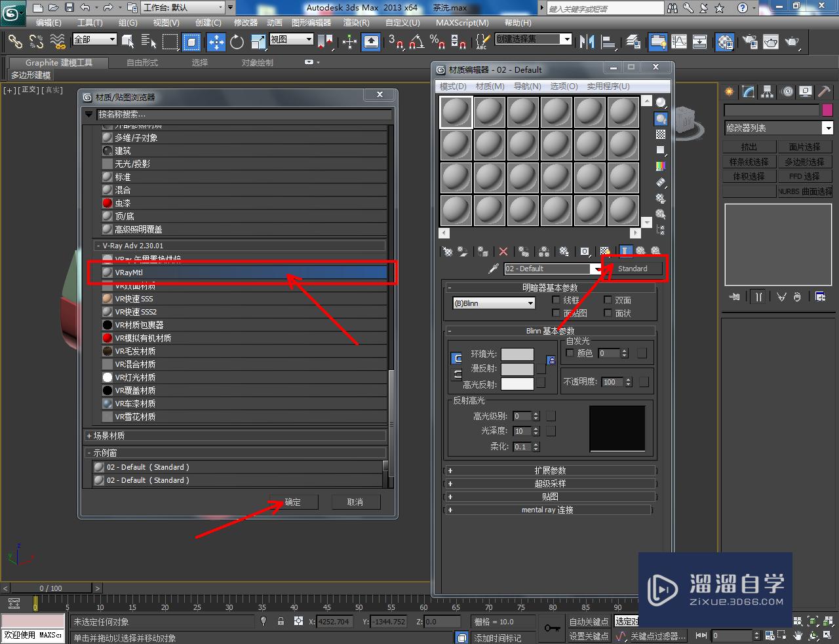Activate the Select Object tool
Screen dimensions: 839x644
coord(128,42)
